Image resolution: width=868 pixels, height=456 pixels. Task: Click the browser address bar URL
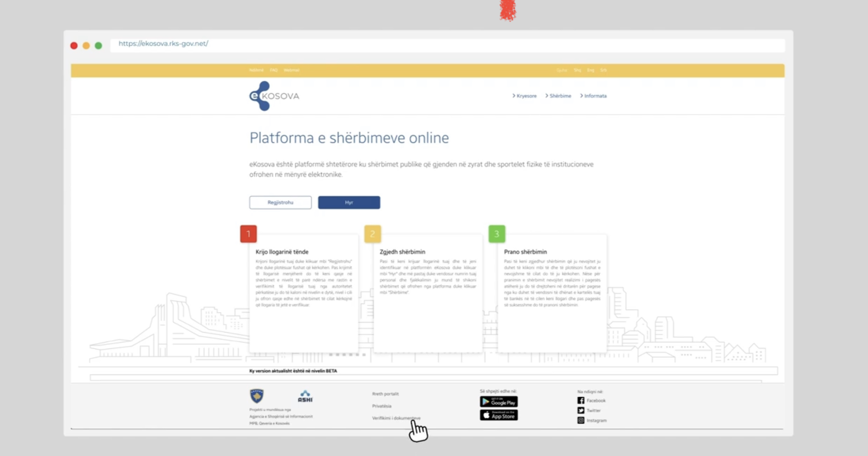(163, 44)
